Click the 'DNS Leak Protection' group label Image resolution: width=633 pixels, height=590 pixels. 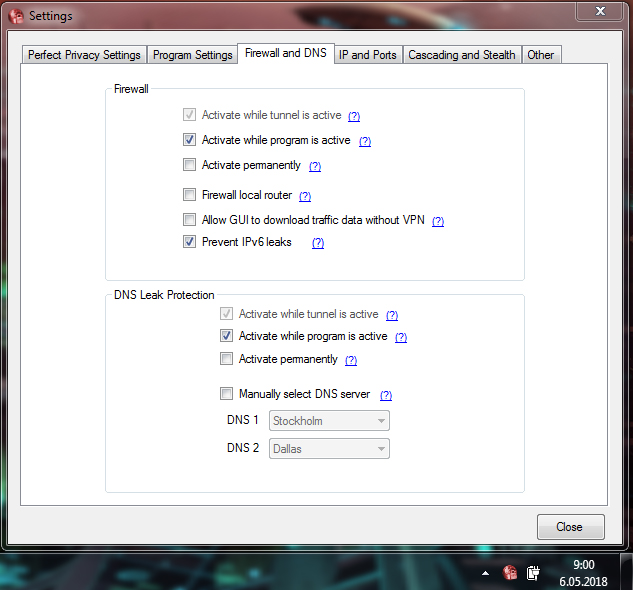164,295
